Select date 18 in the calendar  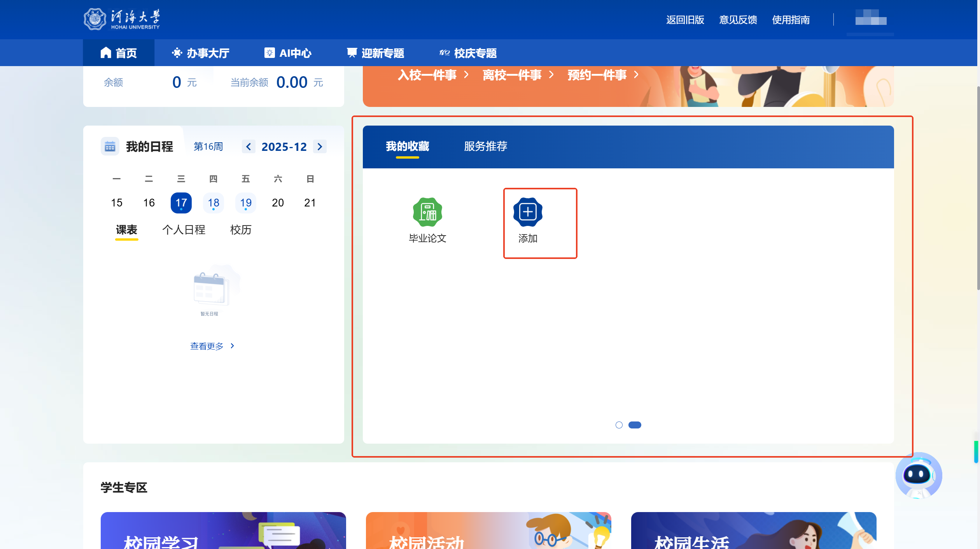213,203
